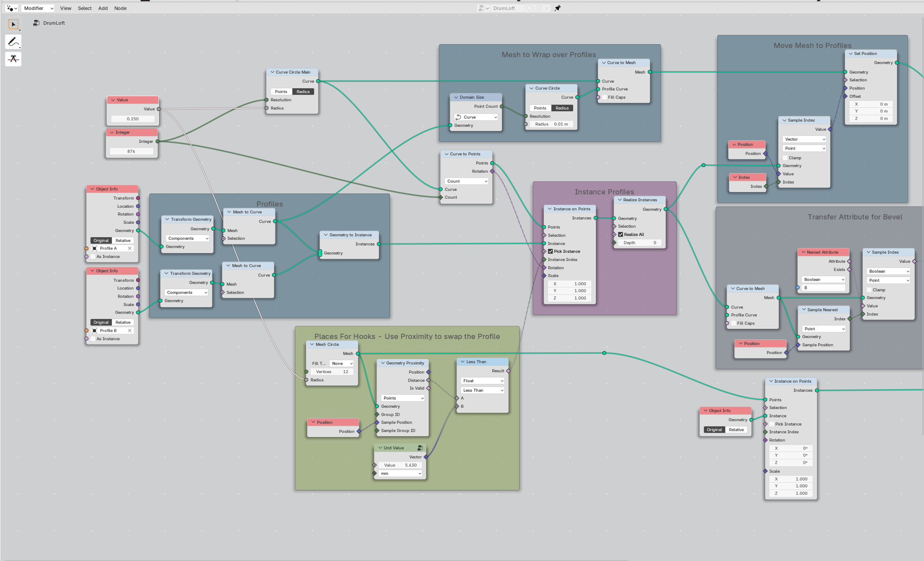Collapse the Curve Circle Main node
This screenshot has width=924, height=561.
[272, 72]
